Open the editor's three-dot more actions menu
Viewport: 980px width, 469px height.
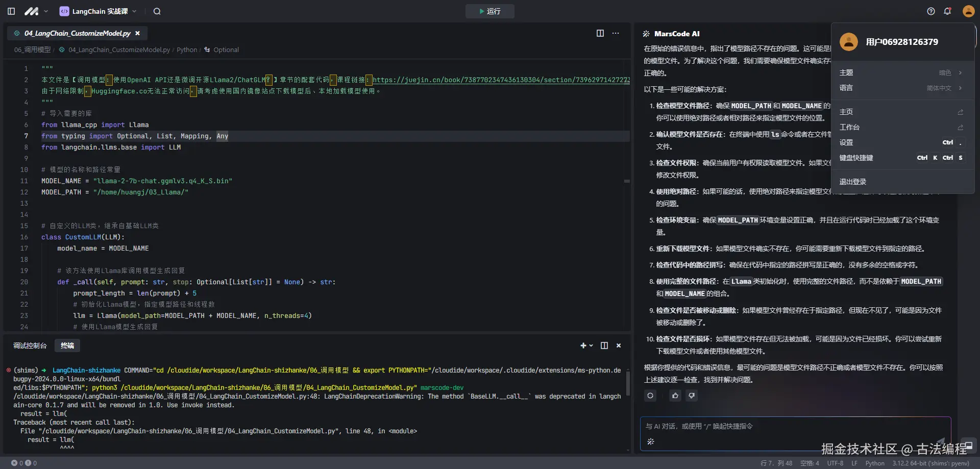[x=616, y=33]
